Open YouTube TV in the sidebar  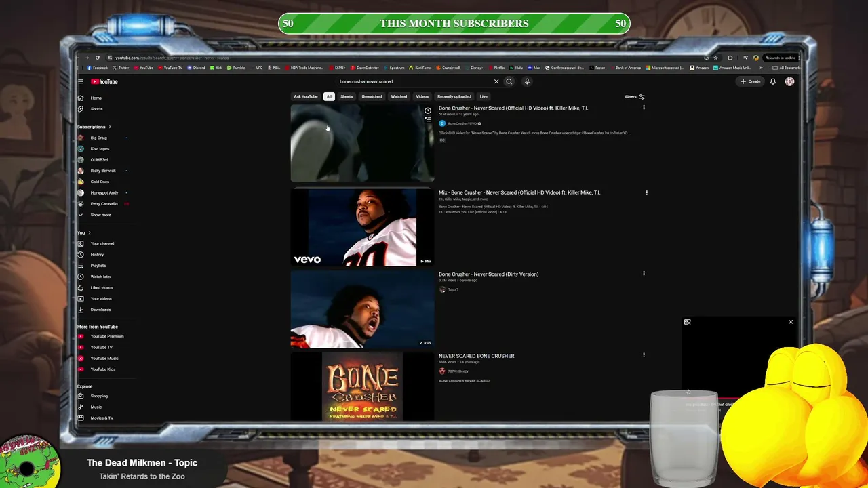(102, 347)
